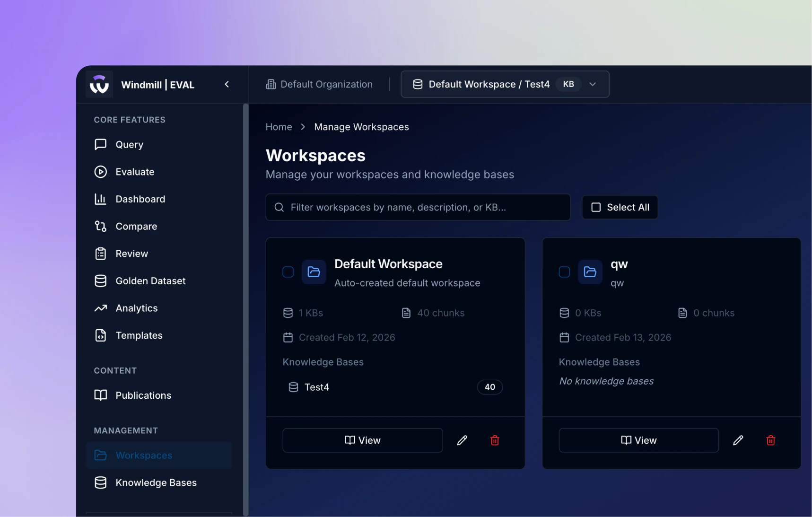812x517 pixels.
Task: Click 'No knowledge bases' text
Action: pyautogui.click(x=606, y=381)
